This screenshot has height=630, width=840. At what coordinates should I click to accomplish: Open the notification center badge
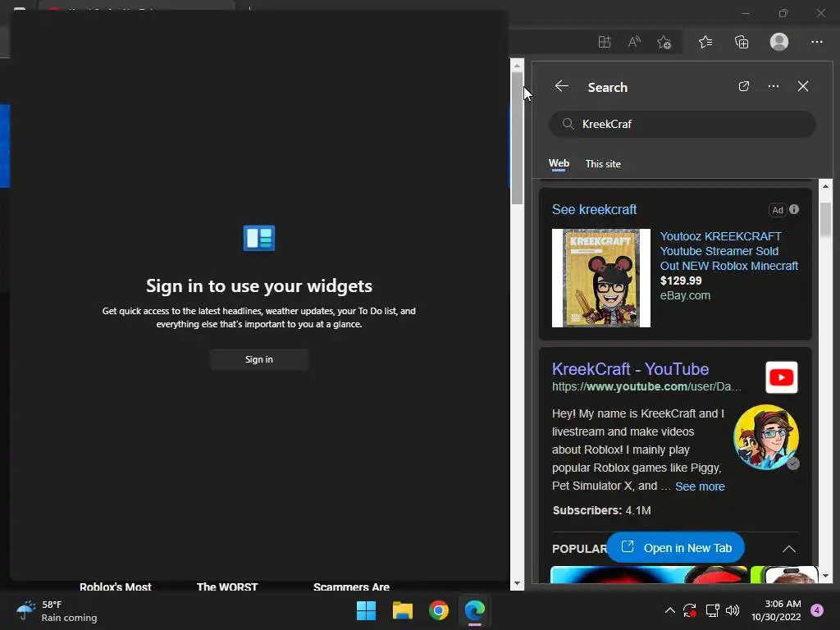(x=816, y=610)
